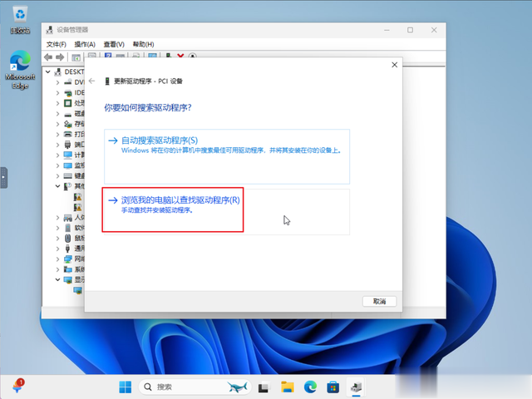
Task: Select the keyboard (键盘) category icon
Action: 68,175
